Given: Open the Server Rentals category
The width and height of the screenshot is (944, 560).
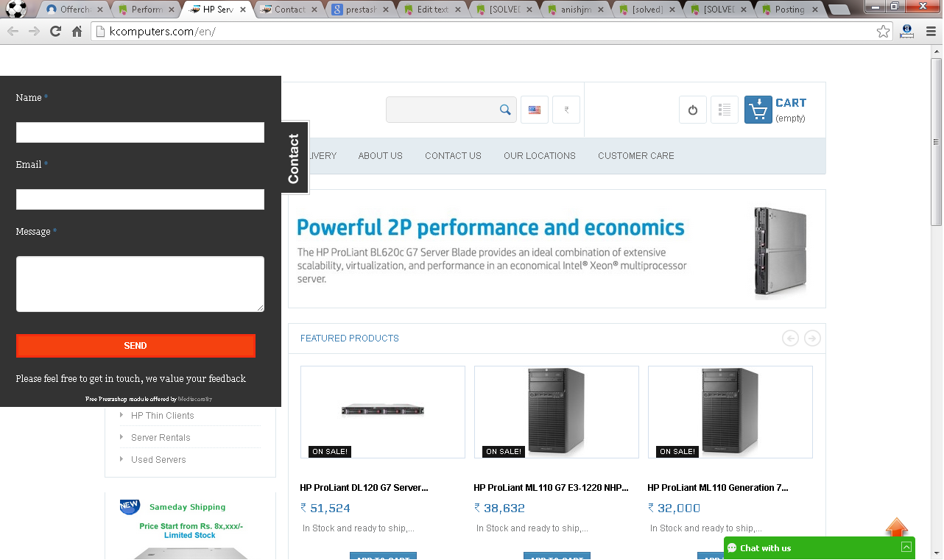Looking at the screenshot, I should pyautogui.click(x=161, y=438).
